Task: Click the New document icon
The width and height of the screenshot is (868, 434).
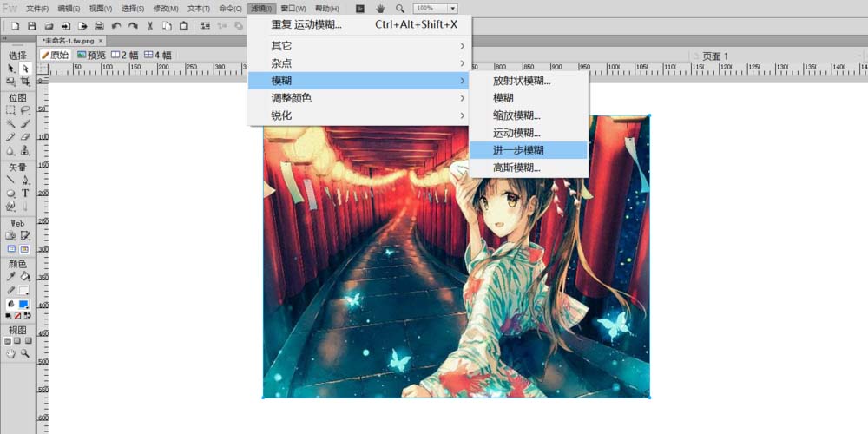Action: 16,26
